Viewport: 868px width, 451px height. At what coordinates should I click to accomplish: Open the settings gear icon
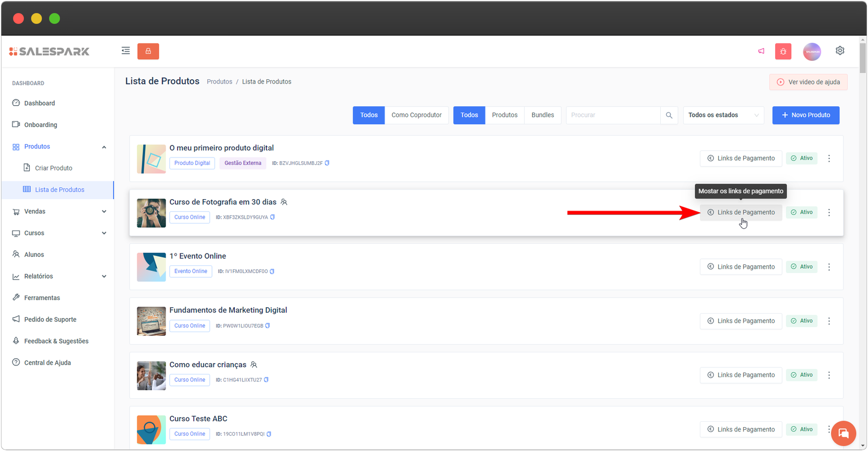pos(840,50)
